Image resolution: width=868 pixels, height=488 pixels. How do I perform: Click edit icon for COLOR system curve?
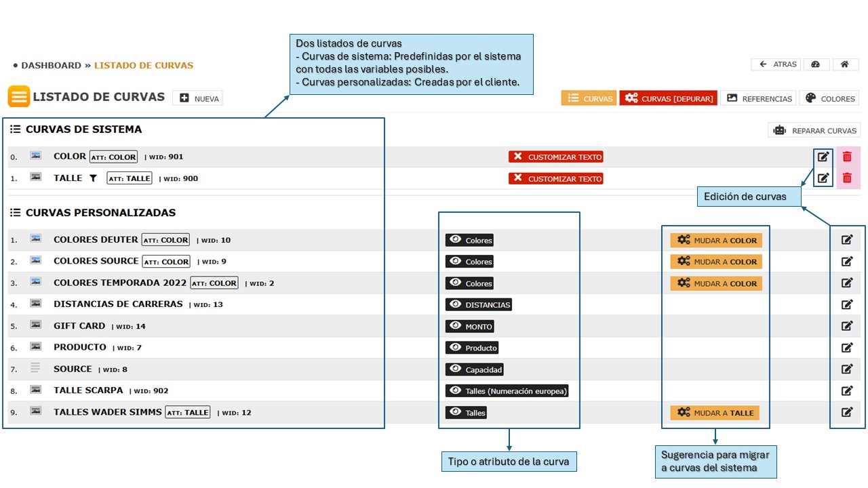pyautogui.click(x=823, y=157)
